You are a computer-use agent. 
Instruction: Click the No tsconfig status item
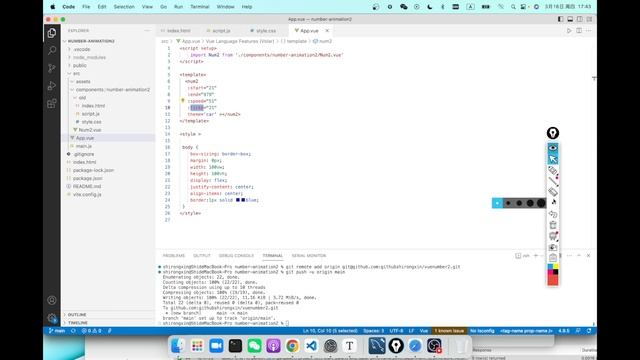[482, 331]
